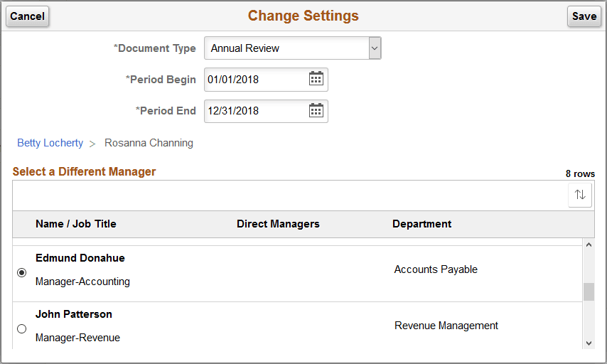Click the Cancel button
This screenshot has width=607, height=364.
[x=28, y=16]
